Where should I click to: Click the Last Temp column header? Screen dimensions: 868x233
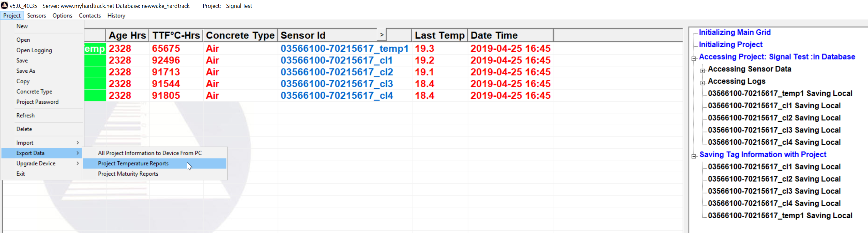pos(439,35)
